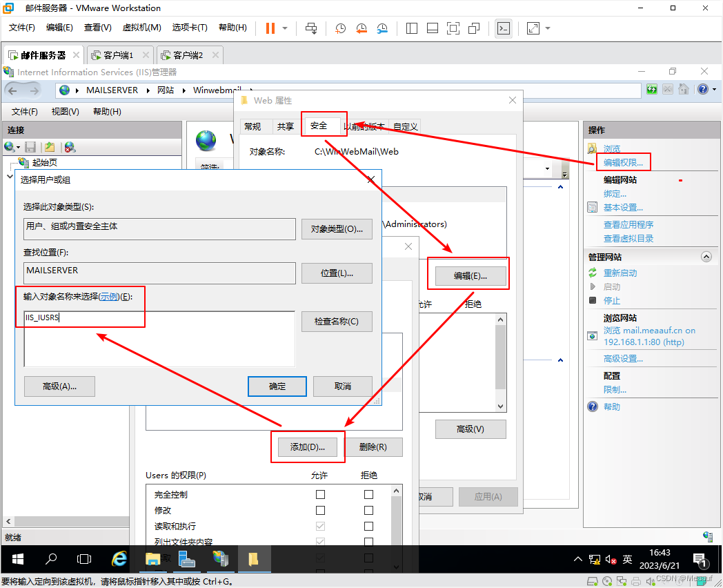Click the object name input field with IIS_IUSRS

[159, 339]
